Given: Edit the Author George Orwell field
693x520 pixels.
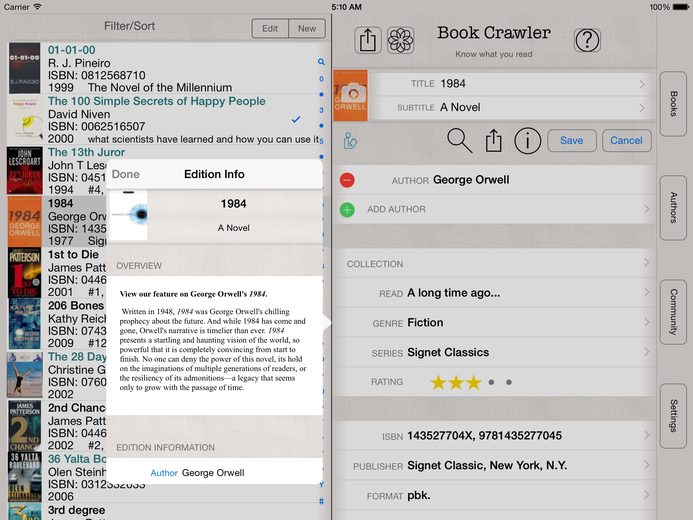Looking at the screenshot, I should tap(493, 180).
